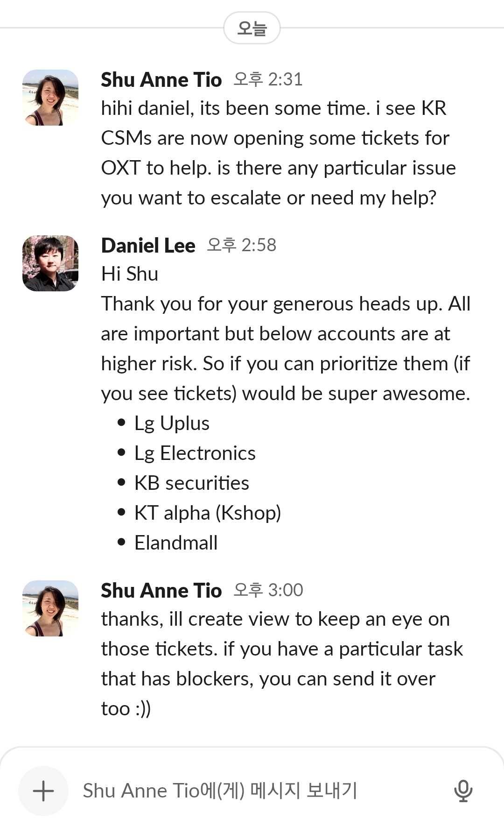504x833 pixels.
Task: Open Daniel Lee's profile avatar
Action: [x=50, y=263]
